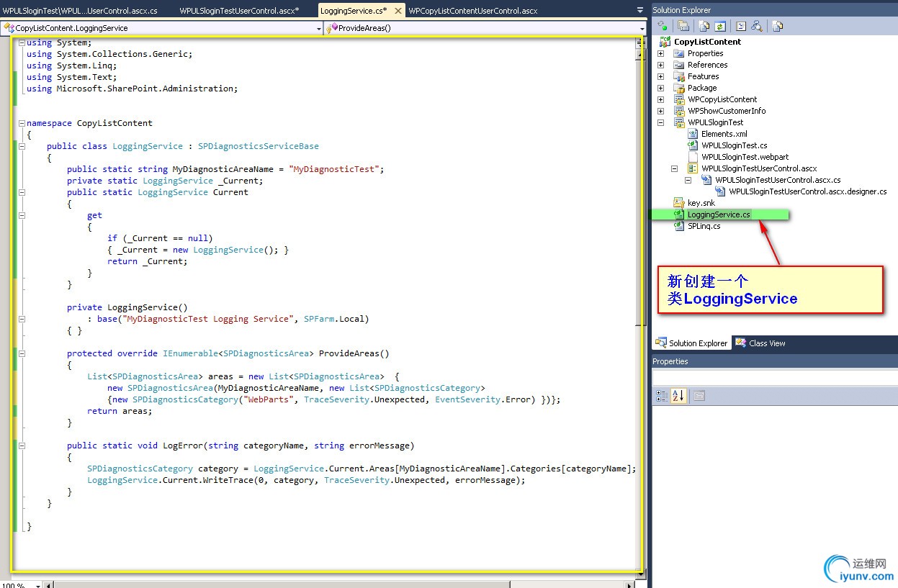Close the LoggingService.cs editor tab

coord(398,11)
